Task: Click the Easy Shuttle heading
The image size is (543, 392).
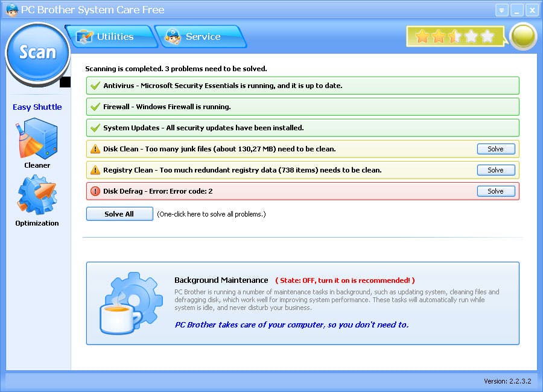Action: [x=37, y=107]
